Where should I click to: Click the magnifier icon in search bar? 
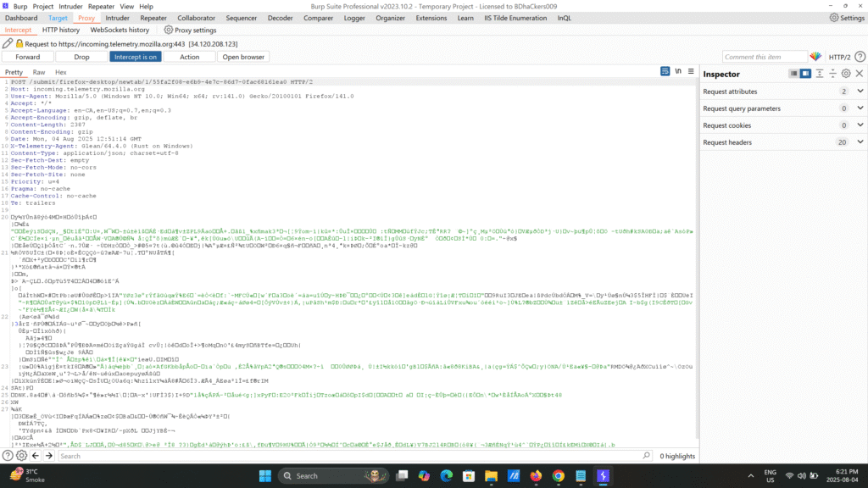tap(646, 455)
